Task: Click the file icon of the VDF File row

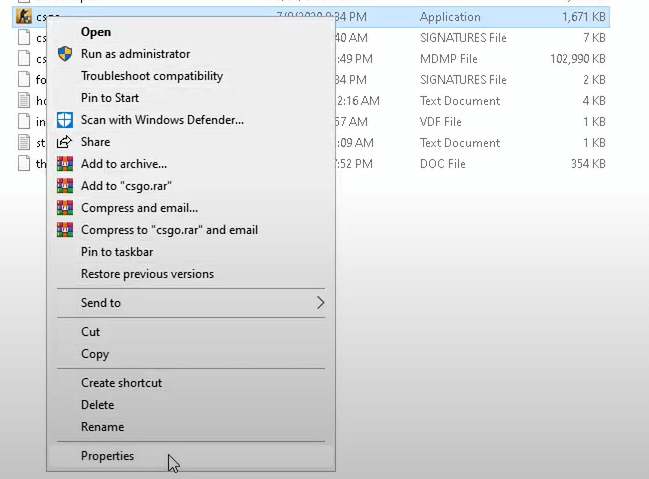Action: coord(24,122)
